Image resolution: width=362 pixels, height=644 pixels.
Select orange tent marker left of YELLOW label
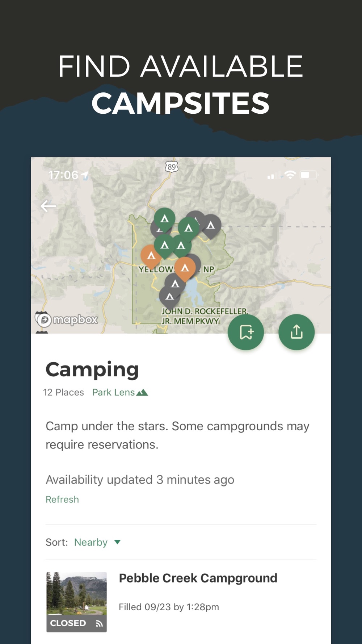click(x=151, y=257)
